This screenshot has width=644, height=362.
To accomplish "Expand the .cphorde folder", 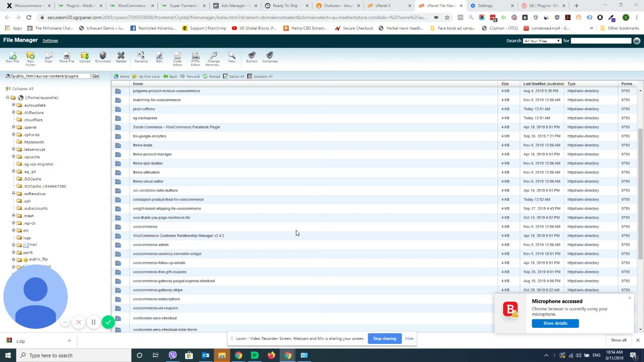I will [14, 135].
